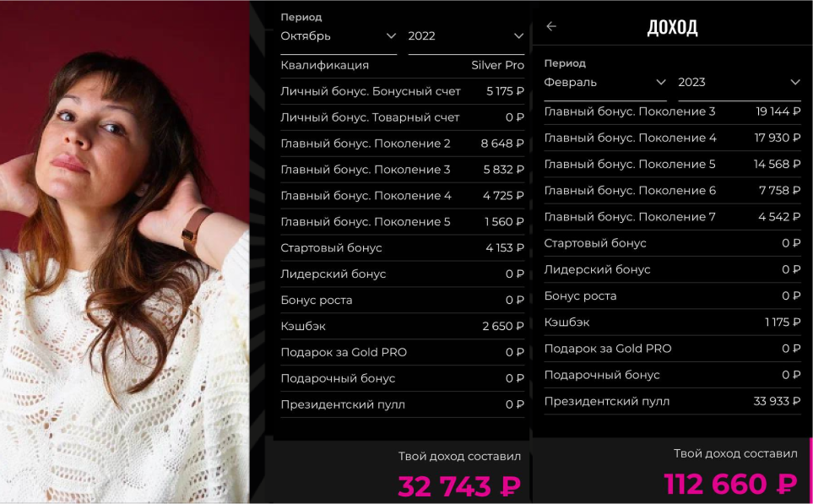The image size is (813, 504).
Task: Open the Октябрь month dropdown
Action: click(339, 36)
